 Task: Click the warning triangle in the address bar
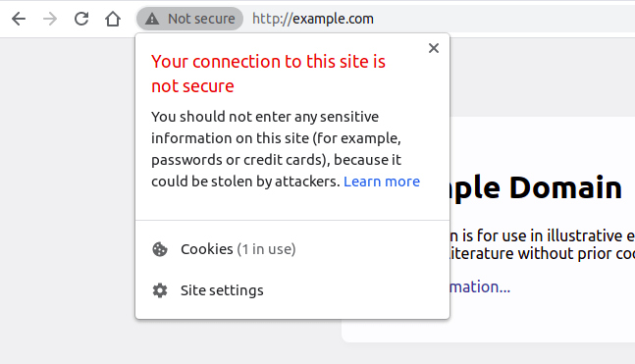coord(152,19)
